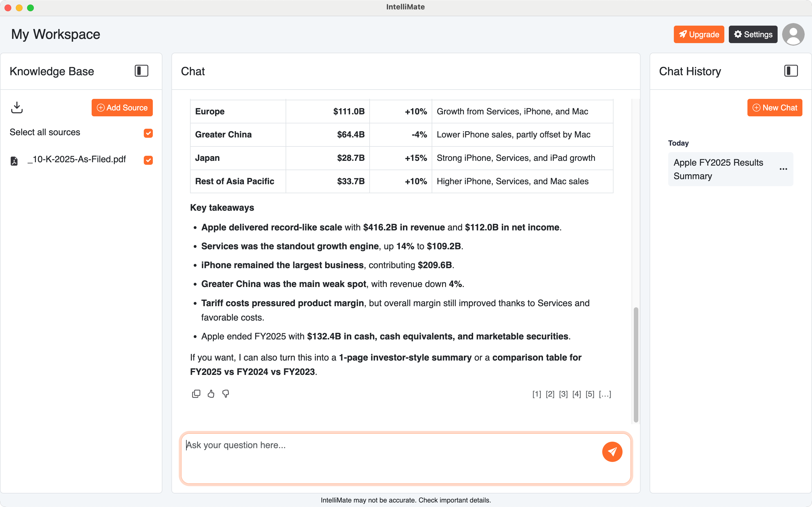Viewport: 812px width, 507px height.
Task: Copy the assistant's response
Action: 196,394
